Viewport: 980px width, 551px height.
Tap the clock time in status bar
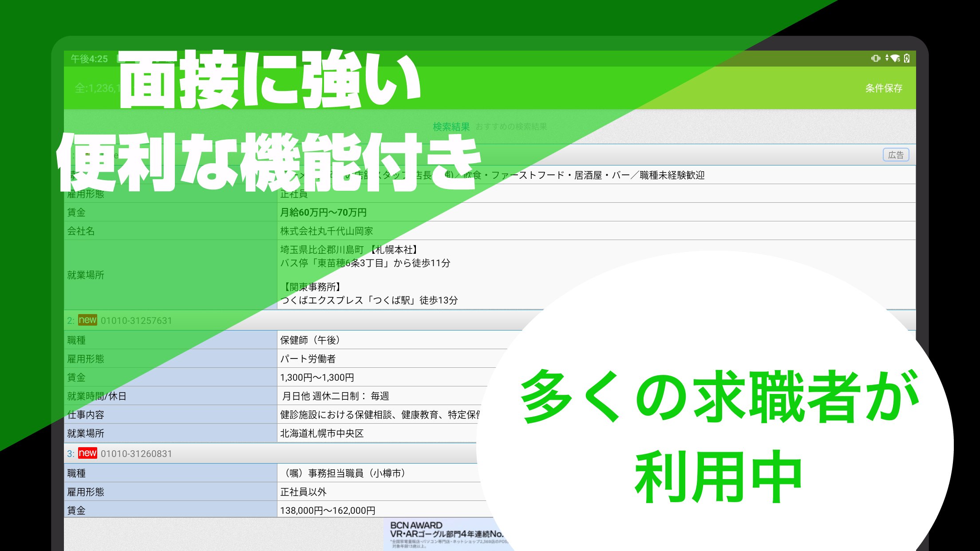(89, 59)
